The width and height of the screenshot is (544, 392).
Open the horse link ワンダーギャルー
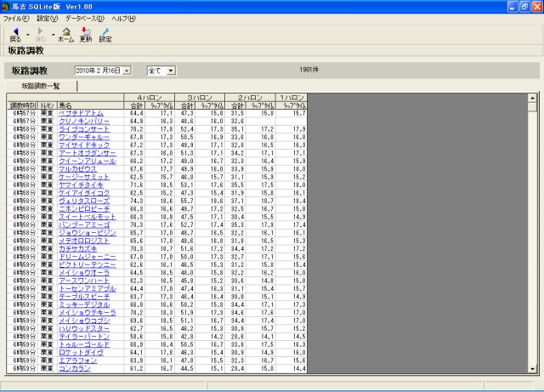point(84,137)
